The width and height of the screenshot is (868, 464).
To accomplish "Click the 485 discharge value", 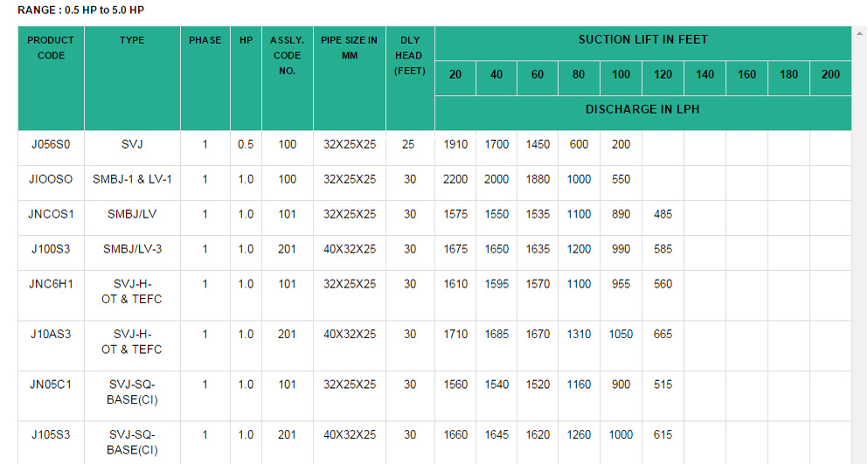I will click(663, 214).
